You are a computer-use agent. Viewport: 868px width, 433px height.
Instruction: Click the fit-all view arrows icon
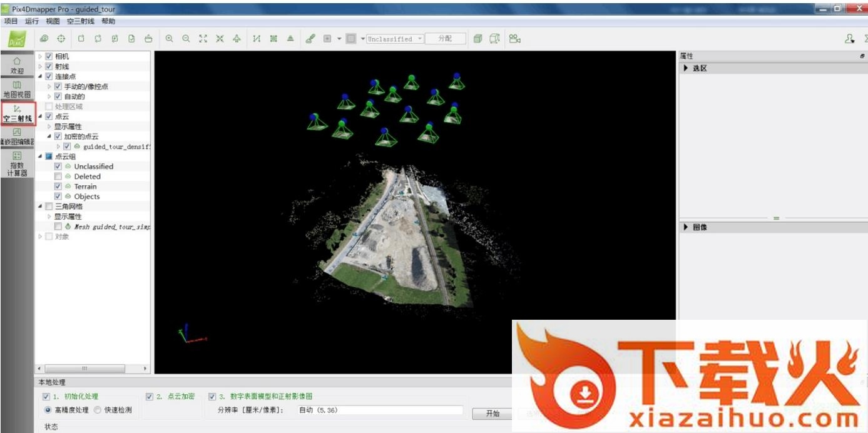point(203,39)
